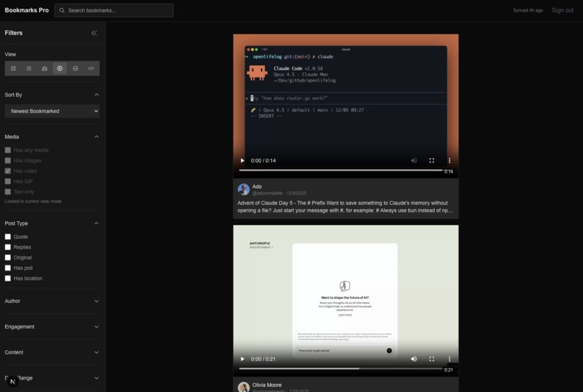Viewport: 583px width, 392px height.
Task: Seek on the 0:14 video progress bar
Action: (341, 171)
